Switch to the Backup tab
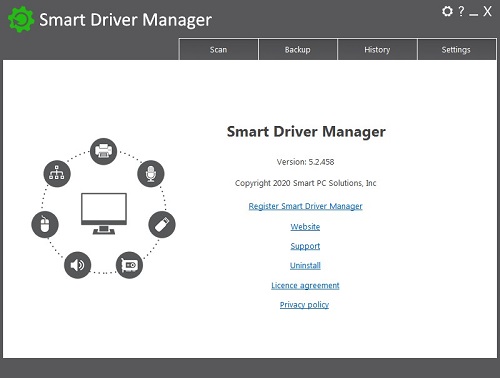500x378 pixels. (298, 49)
